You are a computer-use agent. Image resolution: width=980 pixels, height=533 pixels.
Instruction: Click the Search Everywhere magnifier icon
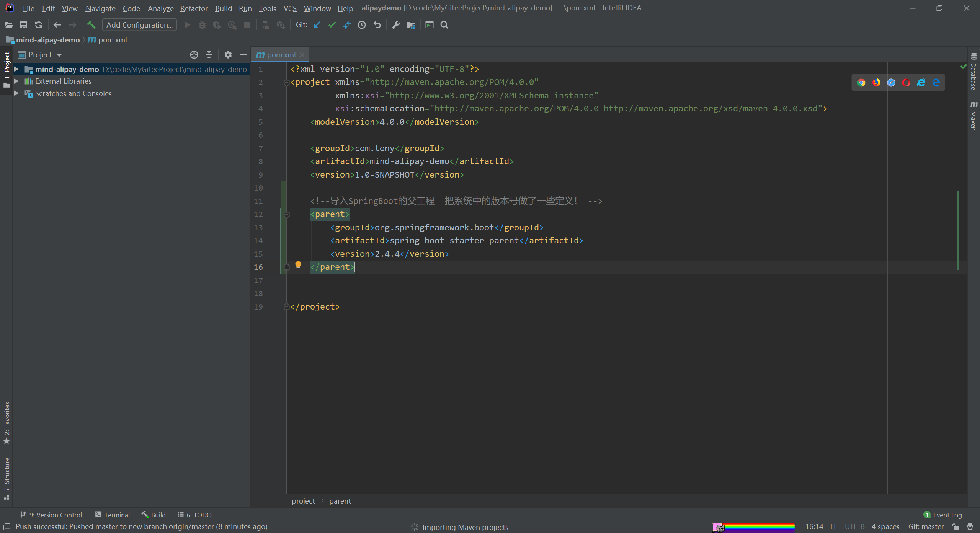tap(444, 25)
